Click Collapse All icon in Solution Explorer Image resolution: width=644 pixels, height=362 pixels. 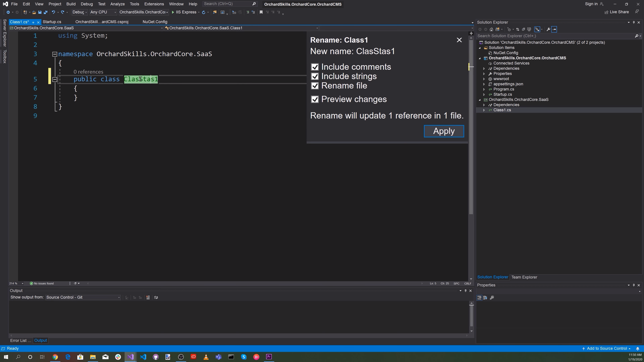click(x=523, y=29)
